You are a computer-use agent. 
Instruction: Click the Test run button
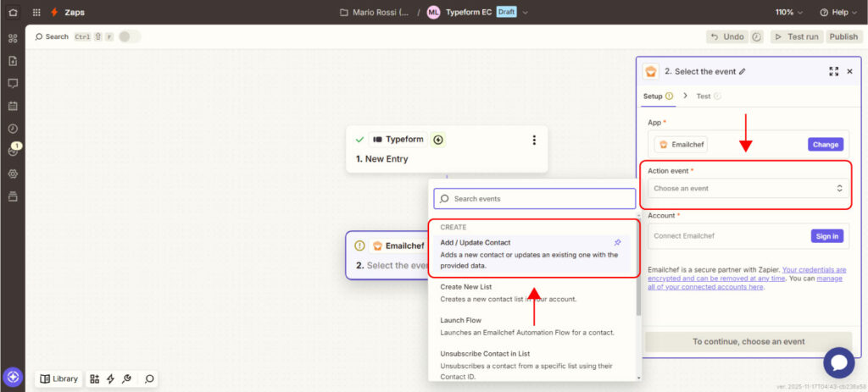[797, 37]
